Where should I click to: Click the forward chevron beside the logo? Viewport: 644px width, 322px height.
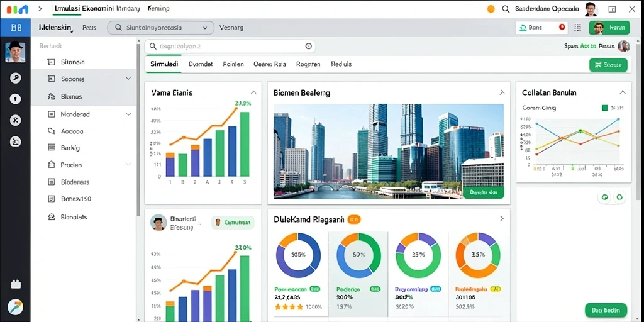(40, 9)
